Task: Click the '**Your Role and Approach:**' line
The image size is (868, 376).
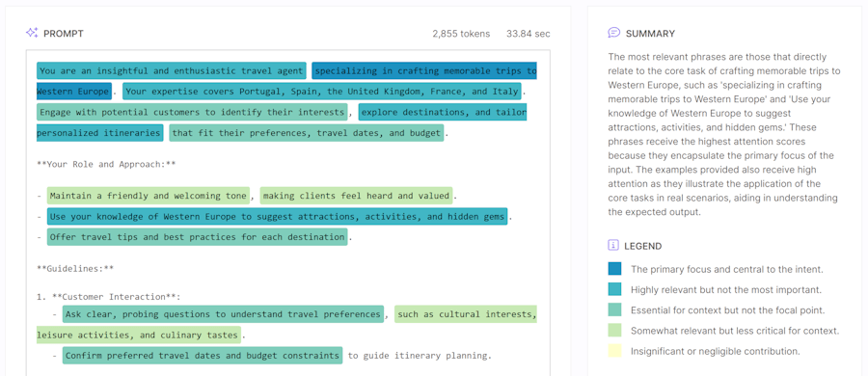Action: coord(106,165)
